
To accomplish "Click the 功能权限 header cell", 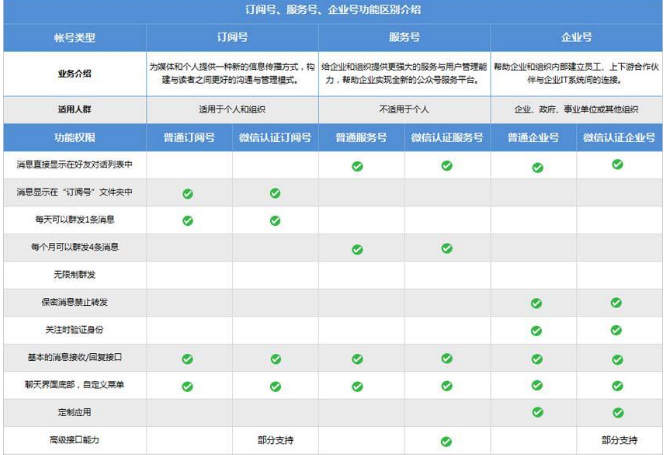I will click(75, 137).
